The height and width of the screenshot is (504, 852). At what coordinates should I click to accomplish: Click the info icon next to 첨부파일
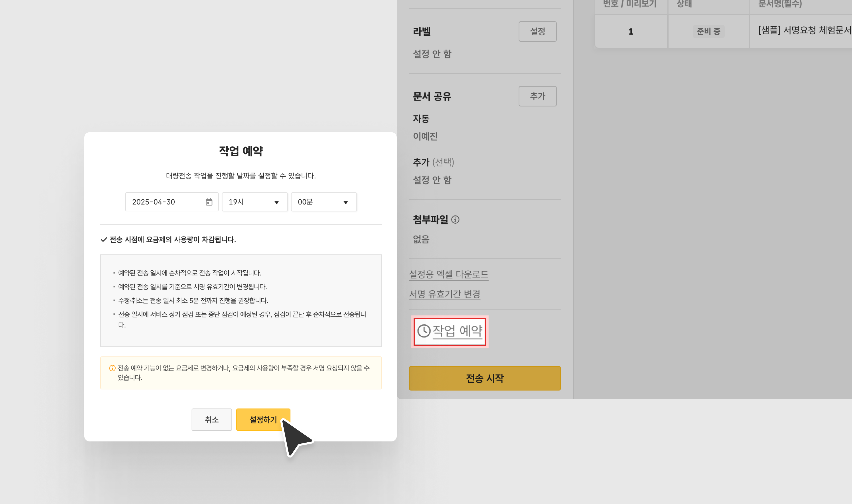tap(455, 220)
